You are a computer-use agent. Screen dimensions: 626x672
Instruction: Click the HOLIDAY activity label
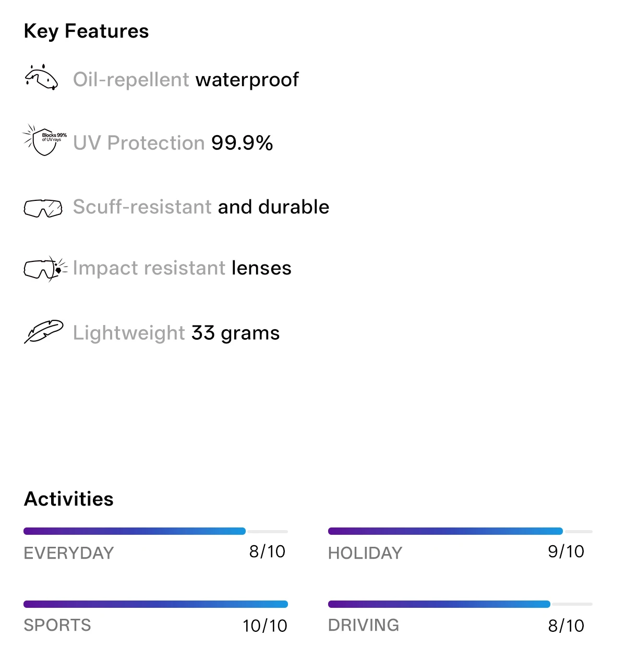[x=365, y=553]
